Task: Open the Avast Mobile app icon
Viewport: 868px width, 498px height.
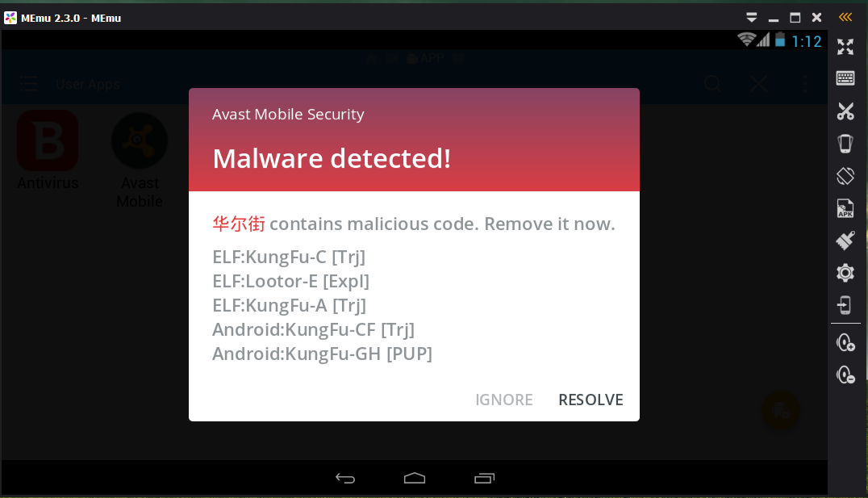Action: [140, 160]
